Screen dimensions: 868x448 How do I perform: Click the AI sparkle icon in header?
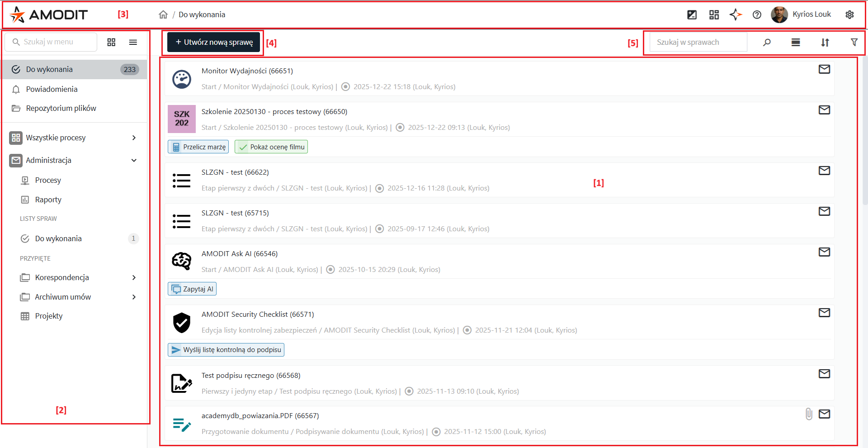[x=736, y=14]
